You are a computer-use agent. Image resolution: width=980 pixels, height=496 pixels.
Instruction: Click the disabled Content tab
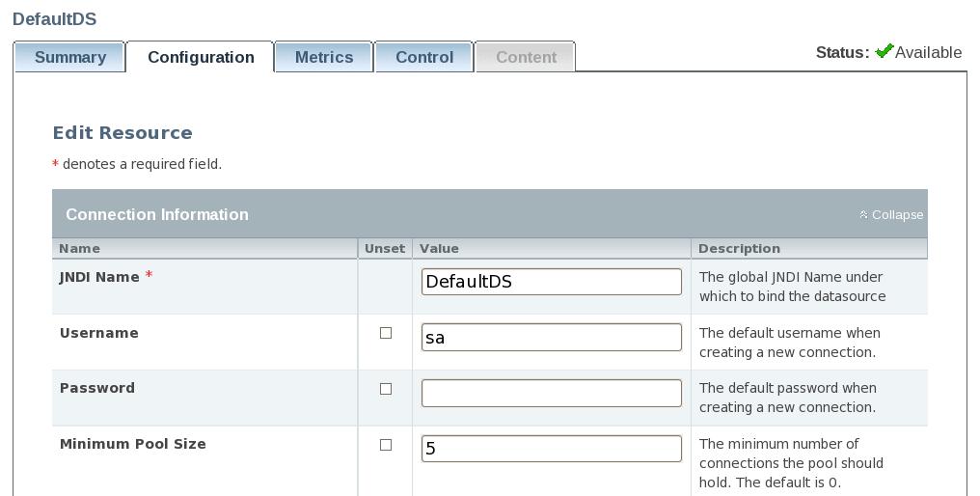tap(526, 57)
